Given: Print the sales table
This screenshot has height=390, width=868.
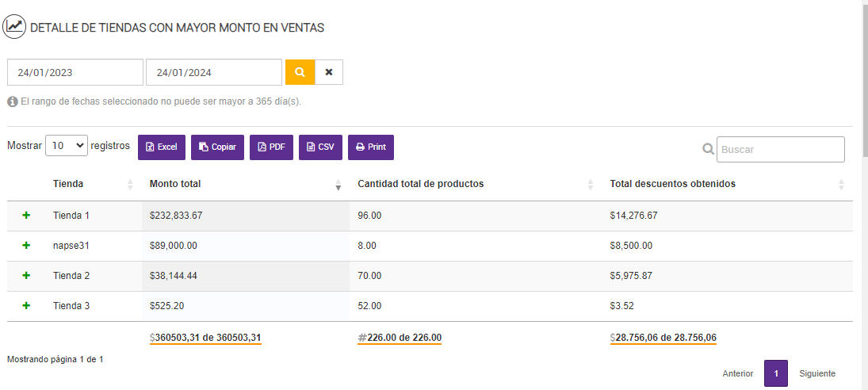Looking at the screenshot, I should click(370, 147).
